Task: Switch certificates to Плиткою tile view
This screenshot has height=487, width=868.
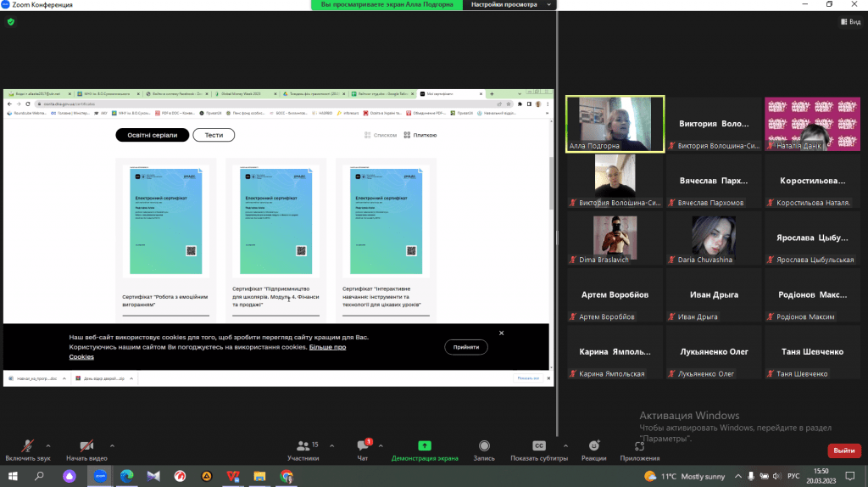Action: [x=420, y=135]
